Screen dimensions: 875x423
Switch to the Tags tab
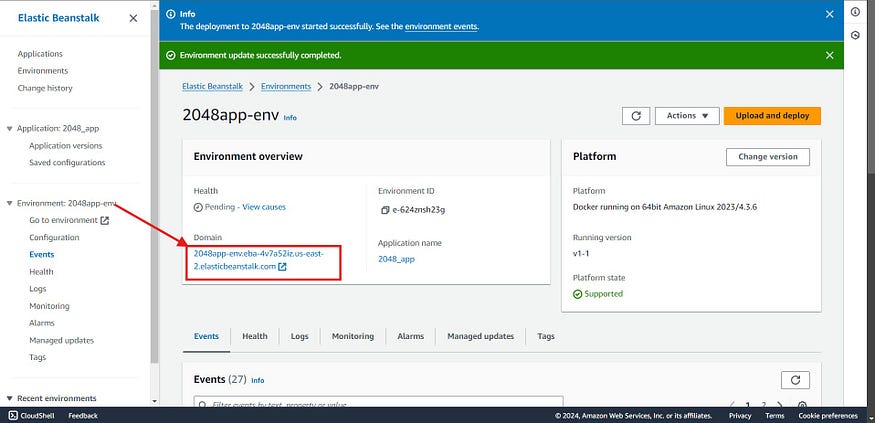(x=546, y=337)
